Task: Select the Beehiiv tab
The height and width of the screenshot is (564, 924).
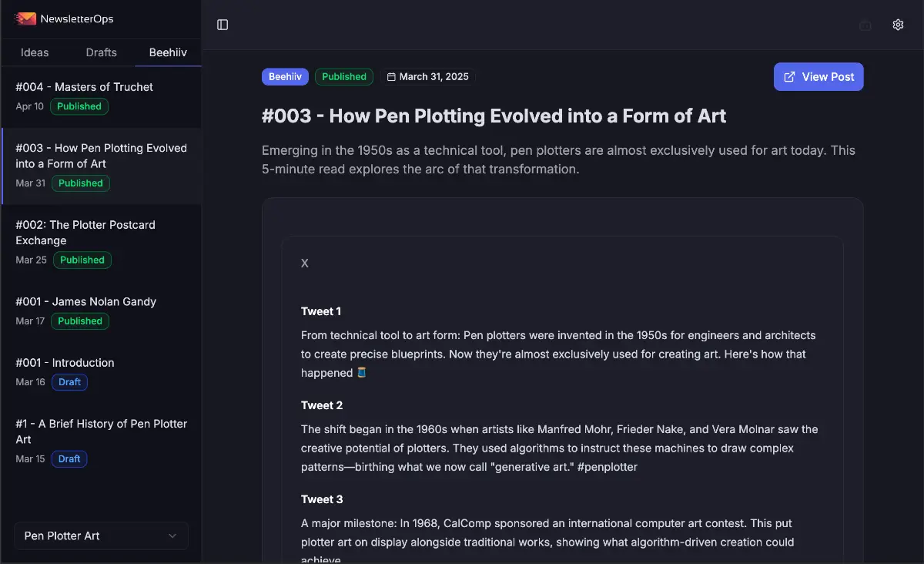Action: (x=167, y=52)
